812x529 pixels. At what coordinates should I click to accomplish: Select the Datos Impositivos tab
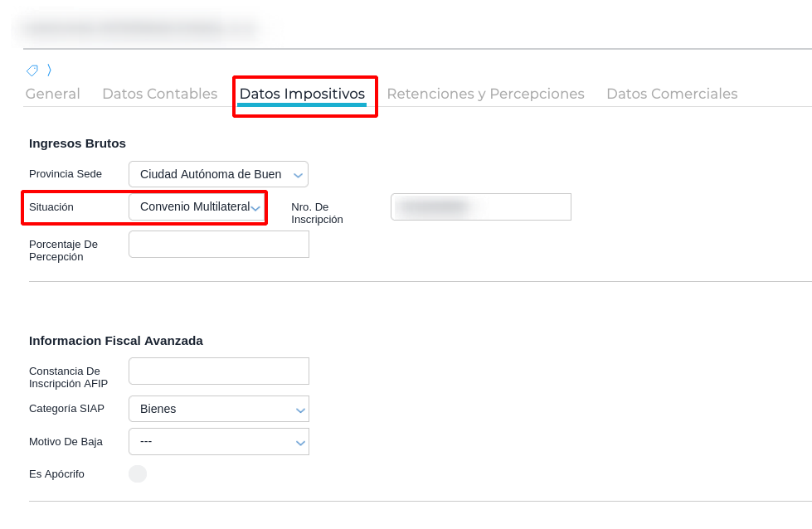pos(302,94)
